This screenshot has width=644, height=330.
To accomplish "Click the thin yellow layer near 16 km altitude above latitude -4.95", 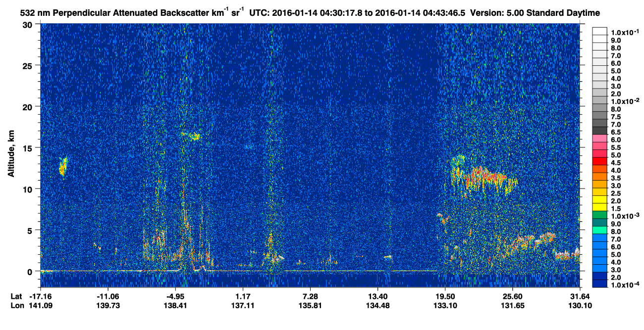I will pyautogui.click(x=191, y=135).
